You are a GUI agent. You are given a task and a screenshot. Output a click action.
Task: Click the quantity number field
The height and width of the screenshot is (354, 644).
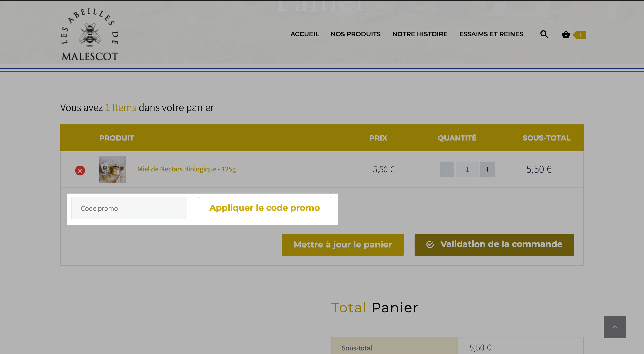click(467, 169)
